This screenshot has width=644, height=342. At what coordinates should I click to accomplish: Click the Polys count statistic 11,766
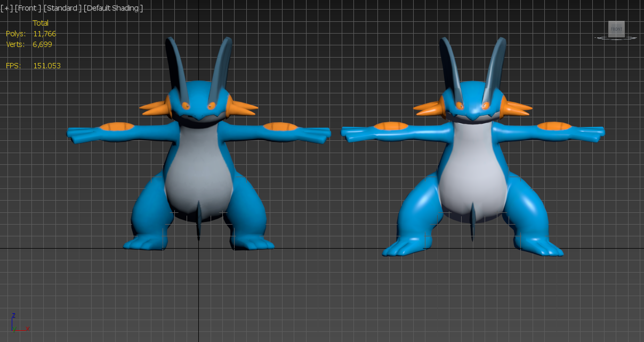tap(44, 34)
